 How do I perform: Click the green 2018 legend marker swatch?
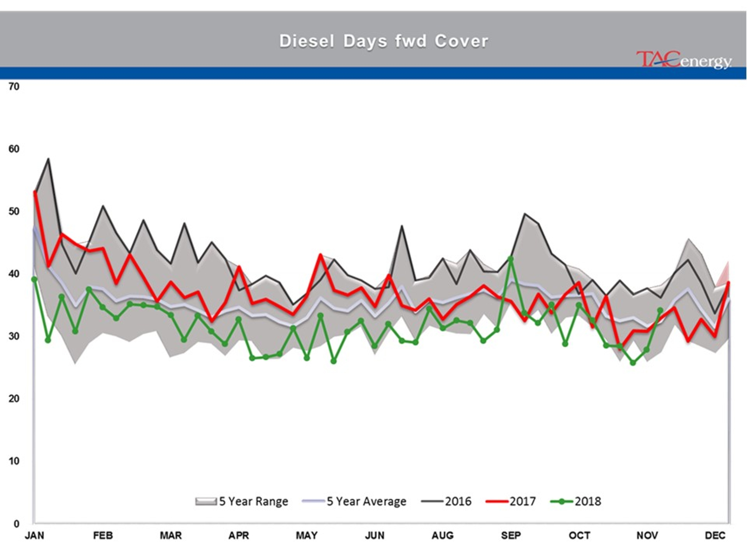562,502
